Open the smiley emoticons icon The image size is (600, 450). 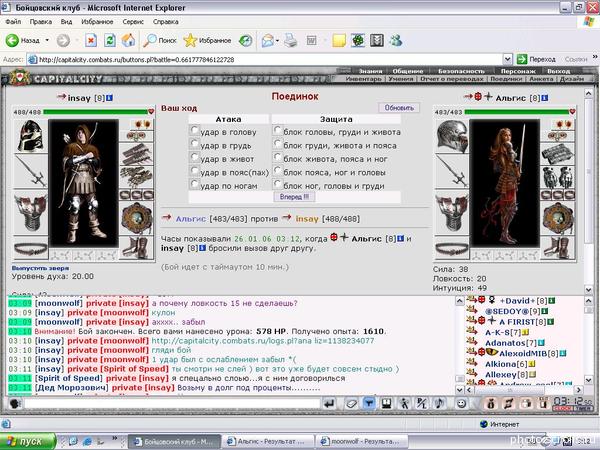[462, 403]
